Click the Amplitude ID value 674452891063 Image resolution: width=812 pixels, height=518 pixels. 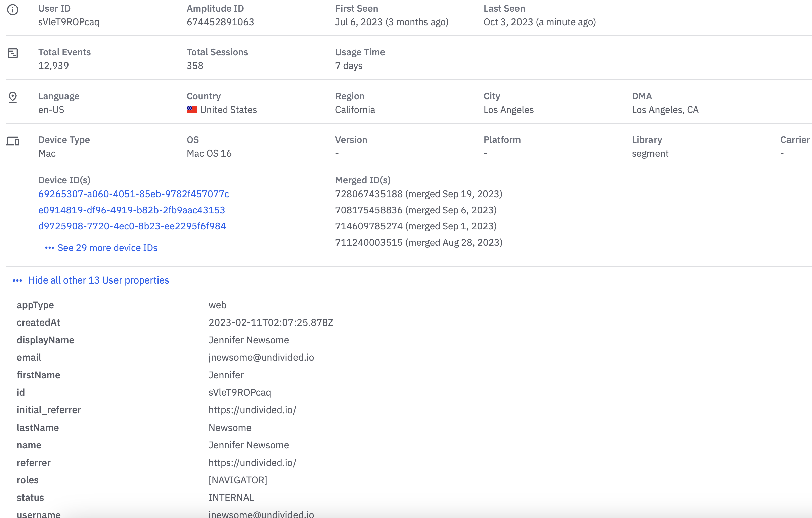220,22
